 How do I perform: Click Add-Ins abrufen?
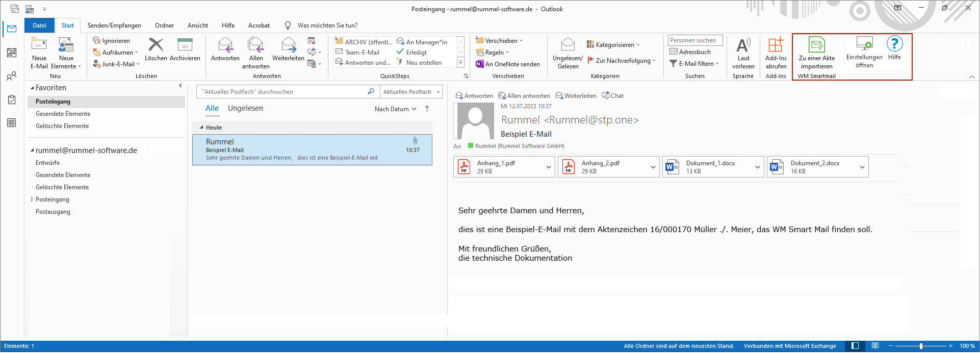[776, 53]
